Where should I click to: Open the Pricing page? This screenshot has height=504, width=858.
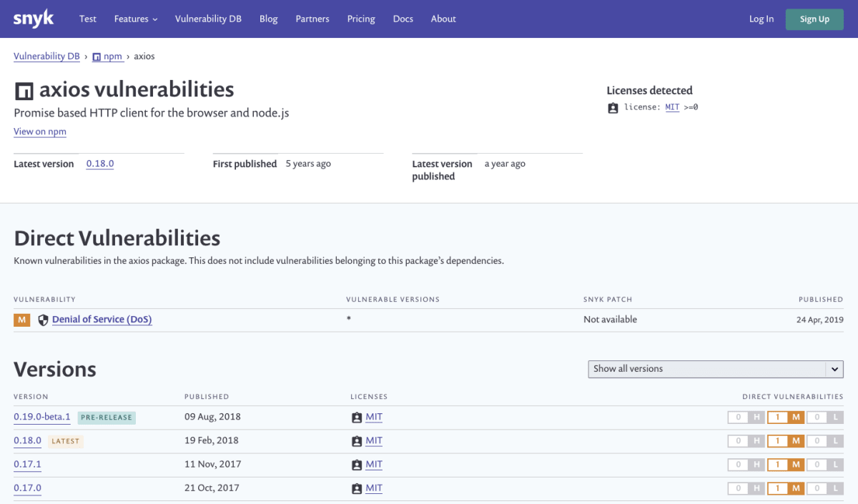361,19
